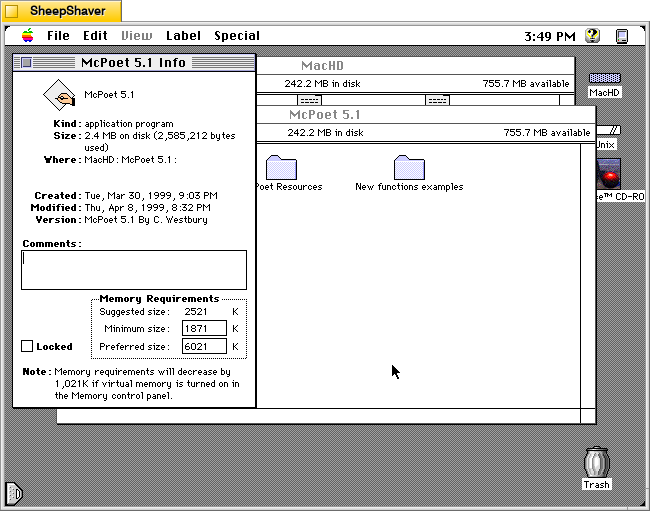Screen dimensions: 650x511
Task: Click the McPoet 5.1 name beside Info icon
Action: [109, 95]
